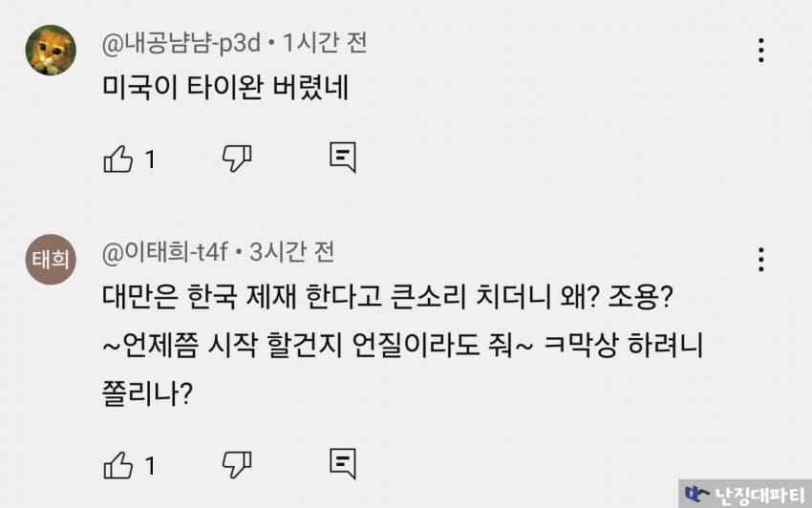Click the cat avatar of @내공냠냠-p3d
The height and width of the screenshot is (508, 812).
(51, 51)
